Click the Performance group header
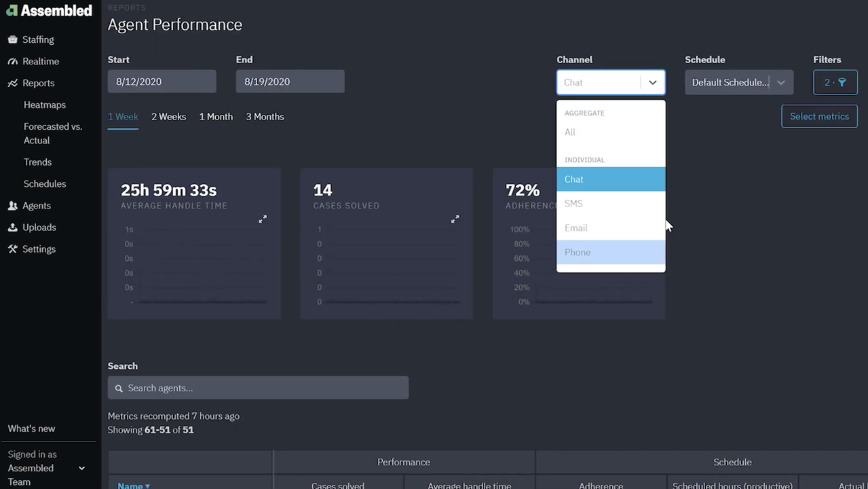This screenshot has height=489, width=868. tap(404, 462)
